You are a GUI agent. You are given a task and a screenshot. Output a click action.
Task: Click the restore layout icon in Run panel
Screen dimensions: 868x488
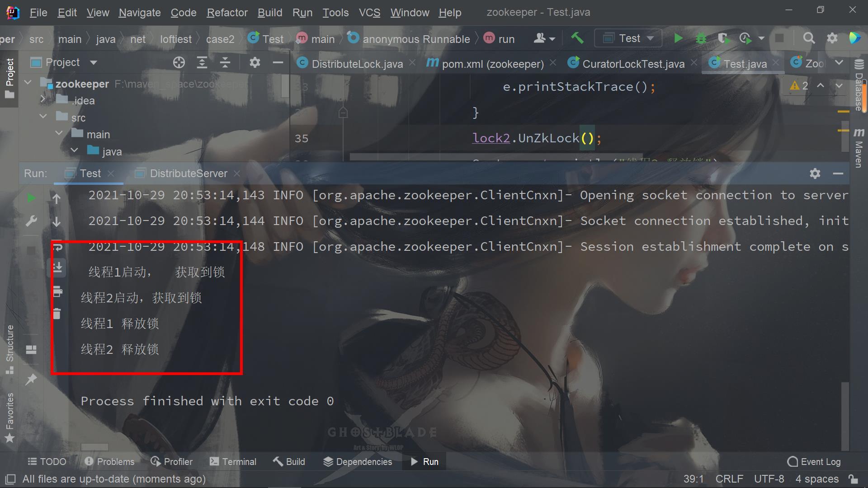[31, 350]
